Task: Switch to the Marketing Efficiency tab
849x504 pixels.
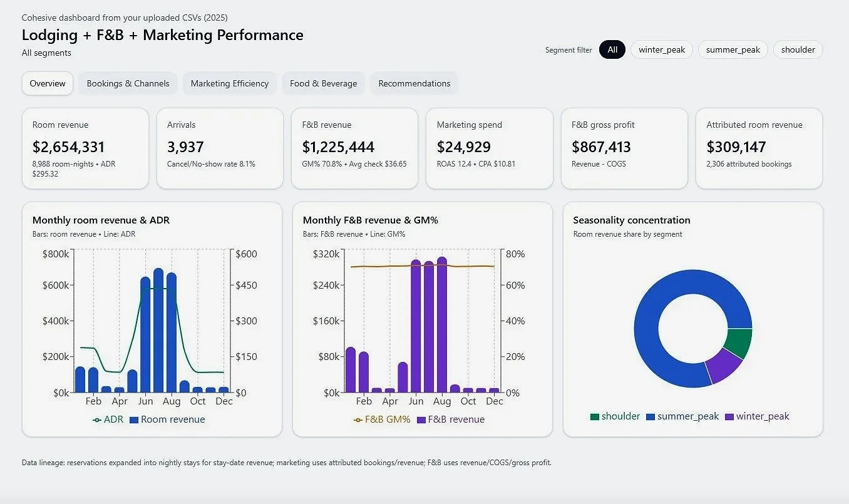Action: [x=229, y=83]
